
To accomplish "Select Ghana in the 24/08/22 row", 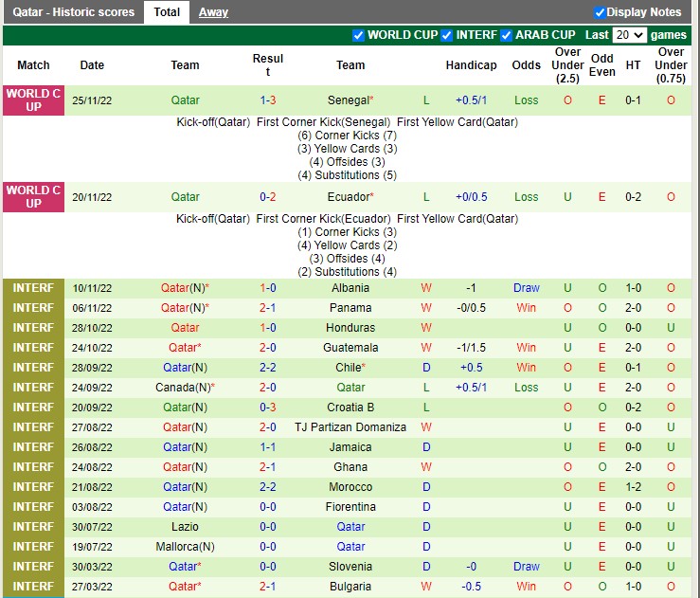I will point(350,467).
